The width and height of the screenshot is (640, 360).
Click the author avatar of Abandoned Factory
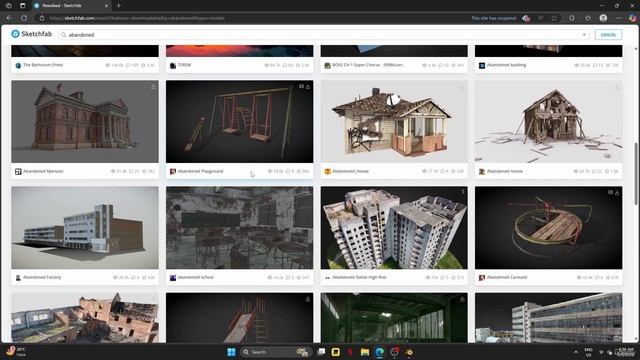[x=18, y=278]
